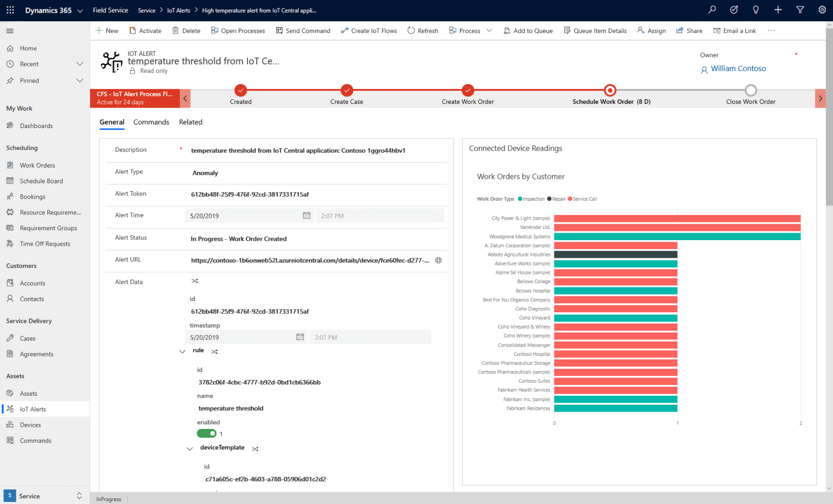Email a link to this alert
Image resolution: width=833 pixels, height=504 pixels.
pyautogui.click(x=735, y=30)
